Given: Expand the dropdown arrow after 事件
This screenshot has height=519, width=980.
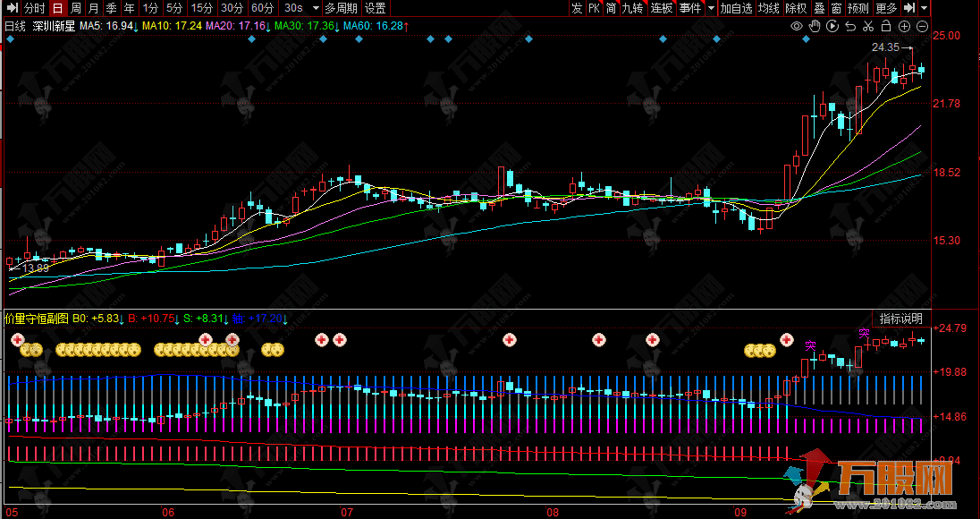Looking at the screenshot, I should (x=712, y=8).
